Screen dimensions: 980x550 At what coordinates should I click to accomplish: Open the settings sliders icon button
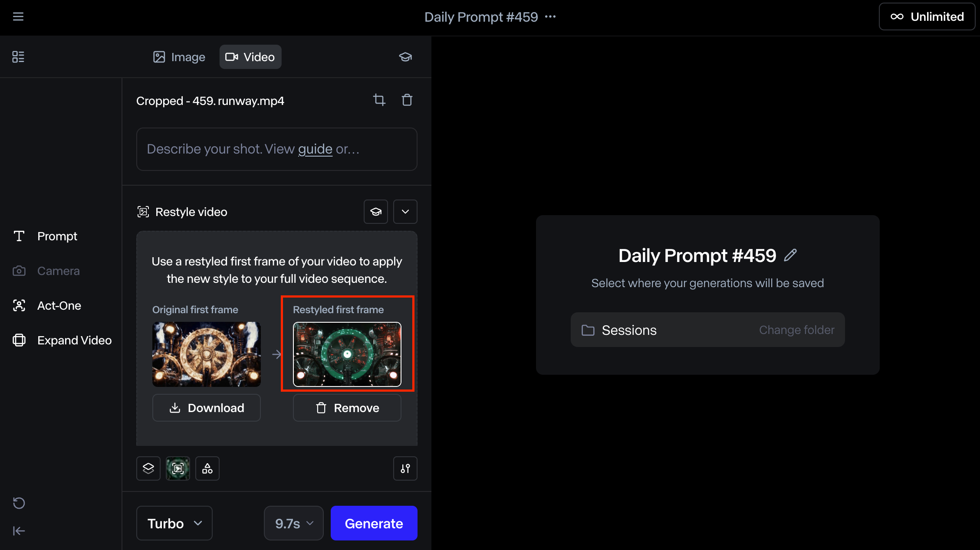[405, 468]
